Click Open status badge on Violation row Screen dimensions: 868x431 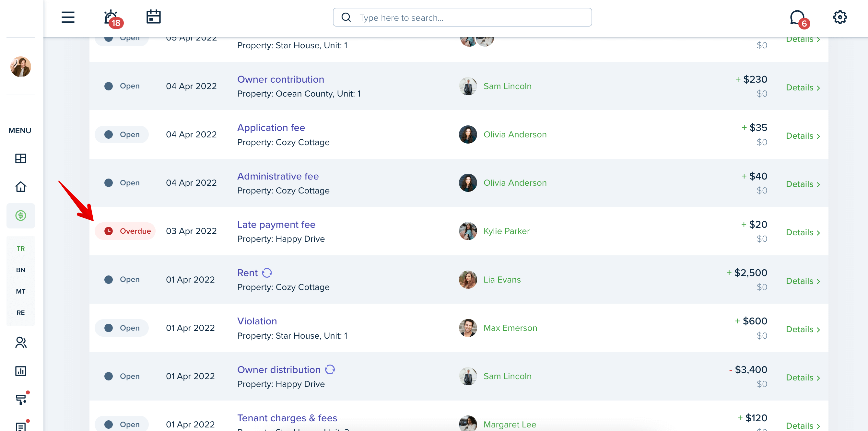(122, 328)
